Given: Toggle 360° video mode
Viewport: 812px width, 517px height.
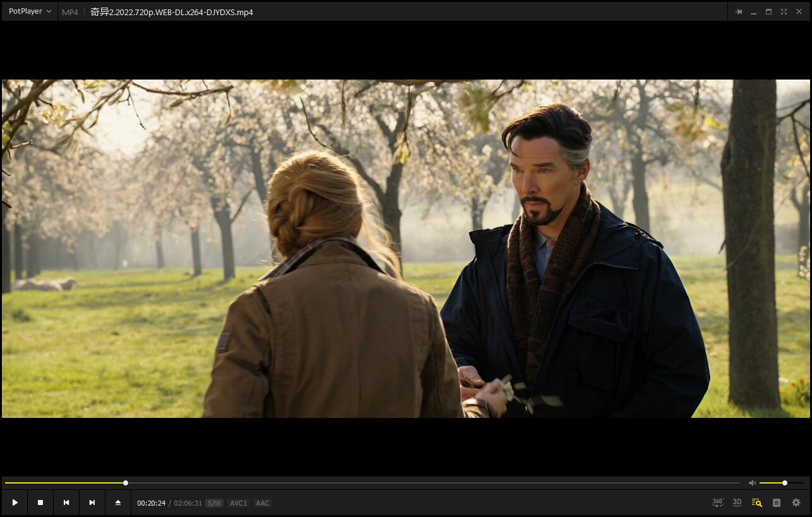Looking at the screenshot, I should 718,502.
